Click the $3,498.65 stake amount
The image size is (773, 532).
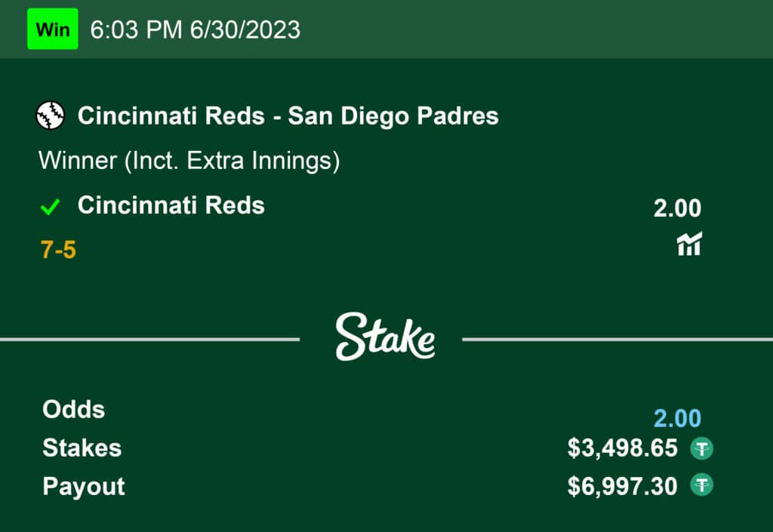(623, 448)
